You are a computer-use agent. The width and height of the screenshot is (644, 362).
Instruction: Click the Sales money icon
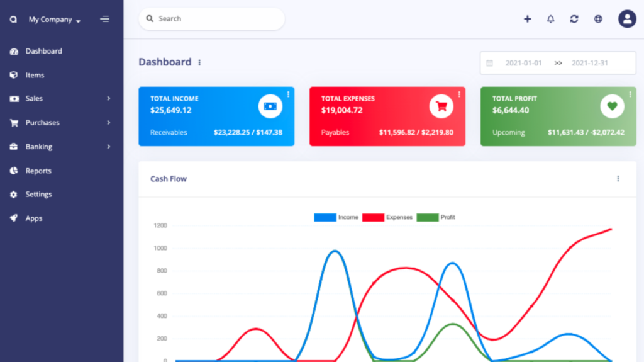14,99
